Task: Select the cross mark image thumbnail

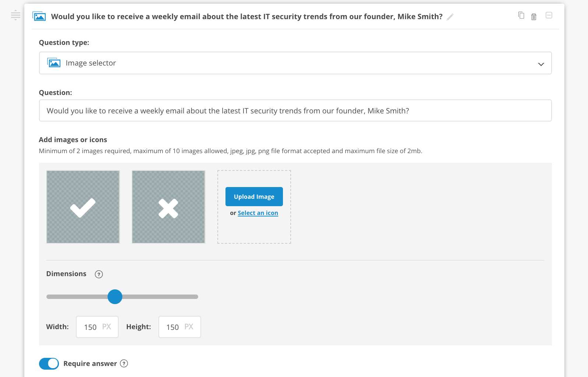Action: pyautogui.click(x=168, y=207)
